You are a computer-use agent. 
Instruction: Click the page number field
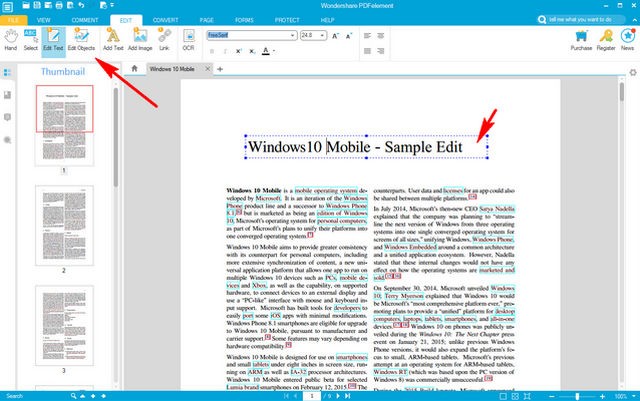pos(312,396)
